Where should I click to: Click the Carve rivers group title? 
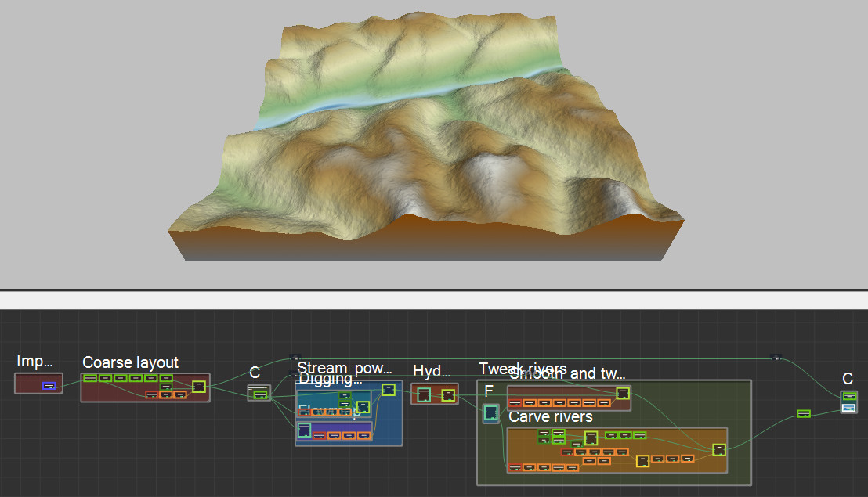tap(550, 416)
